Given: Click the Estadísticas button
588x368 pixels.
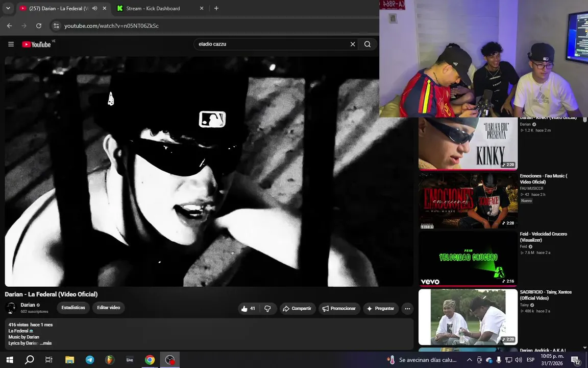Looking at the screenshot, I should point(73,308).
